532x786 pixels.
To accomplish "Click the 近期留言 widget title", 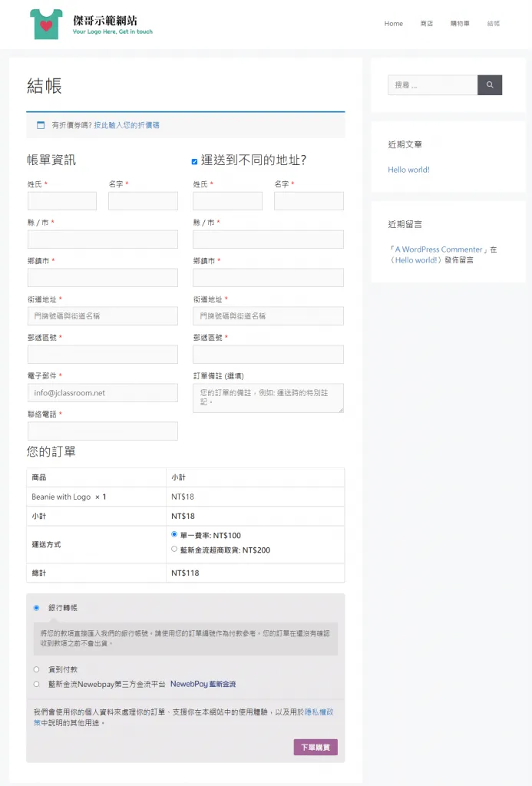I will point(405,224).
